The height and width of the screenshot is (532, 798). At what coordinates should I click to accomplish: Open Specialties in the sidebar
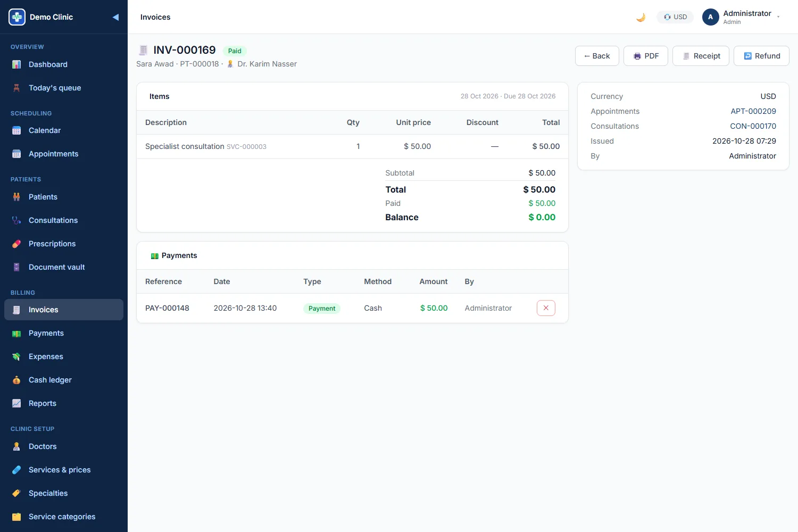64,493
